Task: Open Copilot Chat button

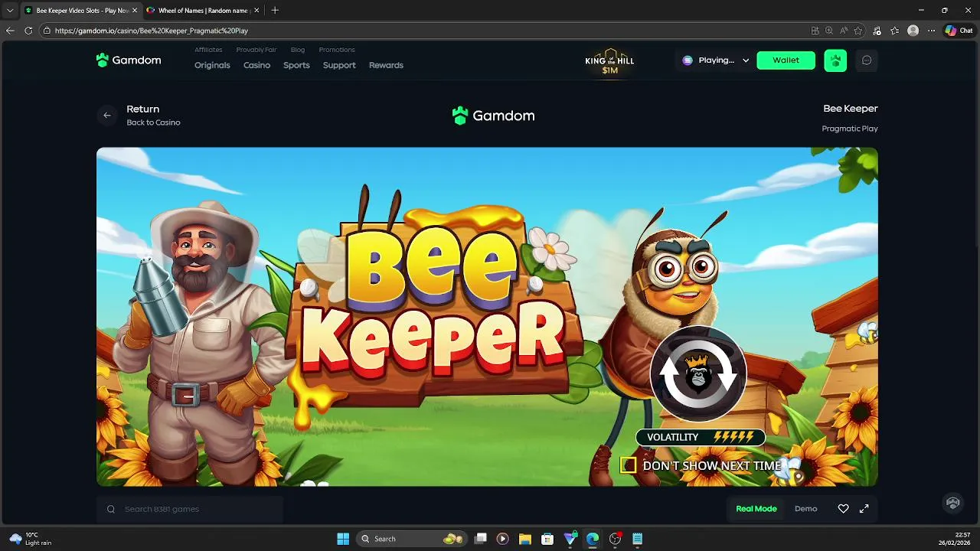Action: pyautogui.click(x=959, y=31)
